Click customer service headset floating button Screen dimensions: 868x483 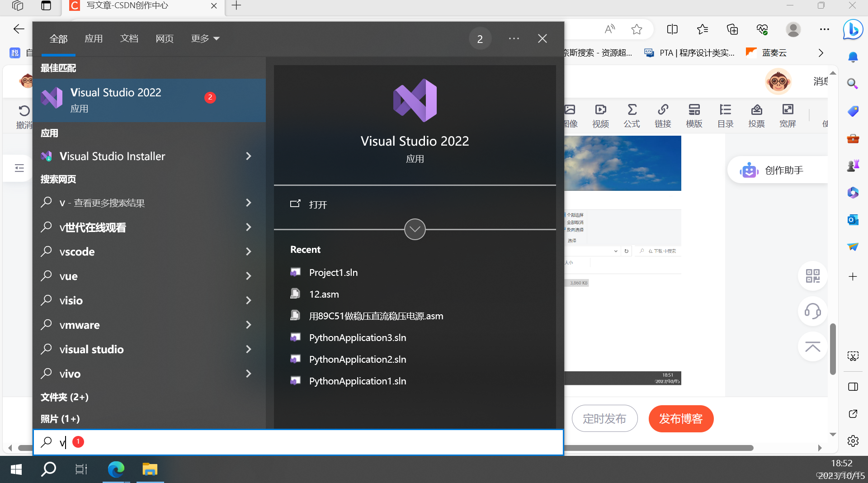812,311
